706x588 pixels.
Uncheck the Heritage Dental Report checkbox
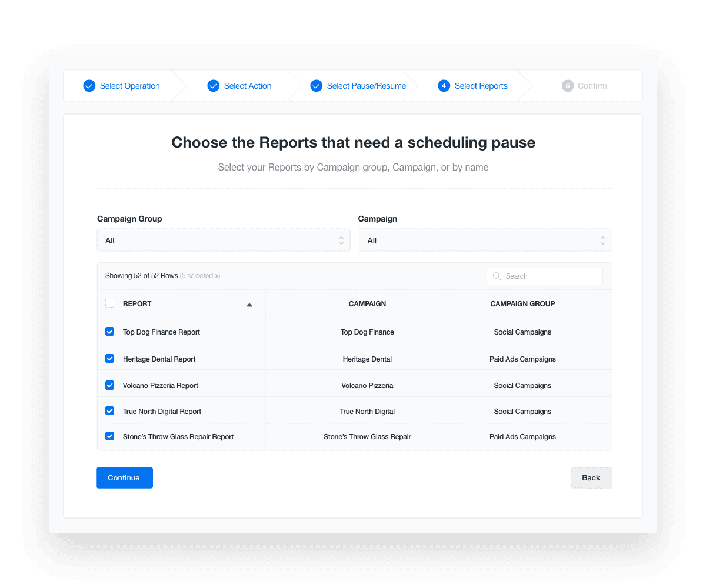click(109, 358)
